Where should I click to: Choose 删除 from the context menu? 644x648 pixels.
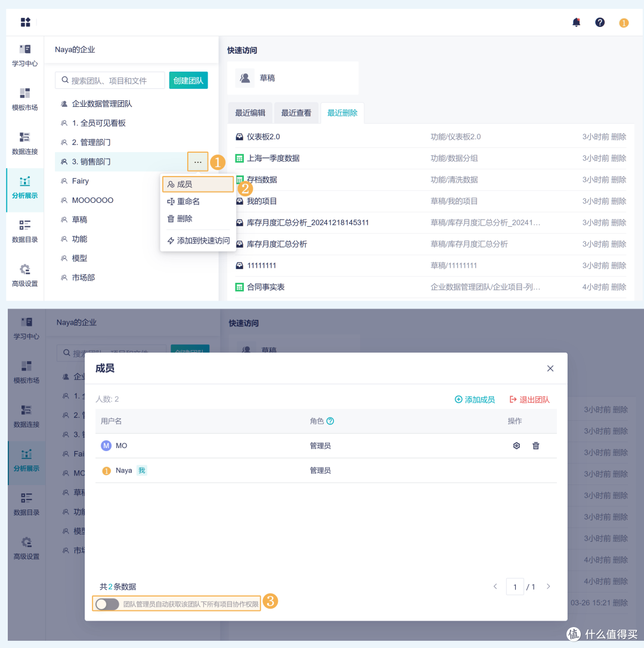(198, 218)
